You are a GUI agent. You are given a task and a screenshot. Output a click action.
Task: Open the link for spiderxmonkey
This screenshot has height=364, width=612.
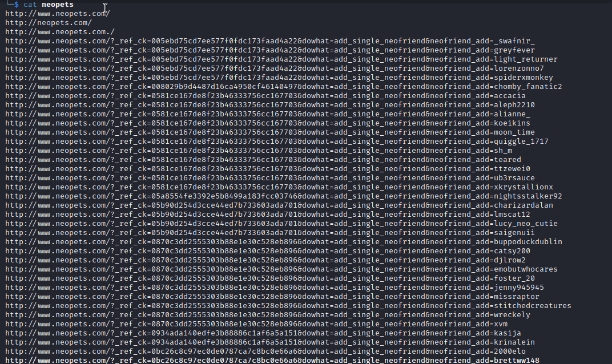click(x=279, y=77)
